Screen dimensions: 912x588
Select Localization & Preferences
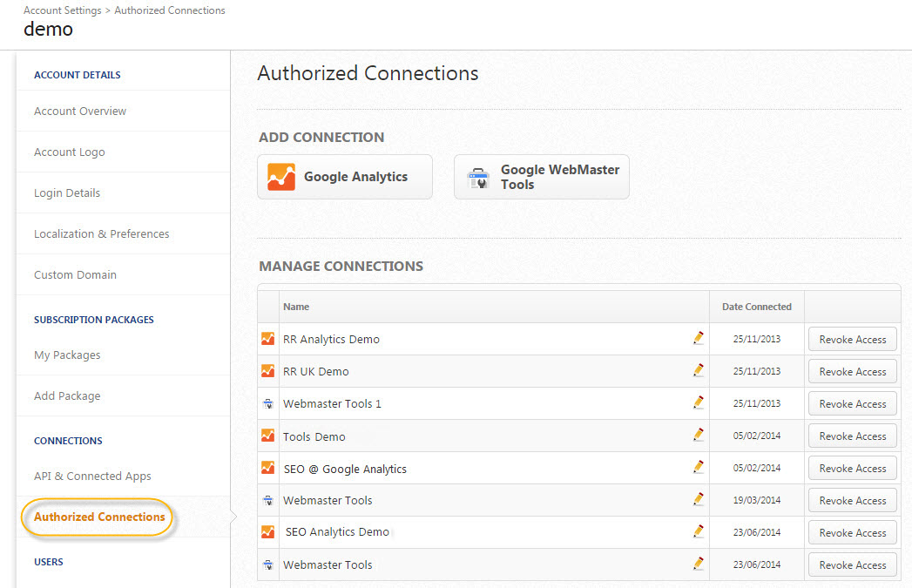pyautogui.click(x=102, y=234)
